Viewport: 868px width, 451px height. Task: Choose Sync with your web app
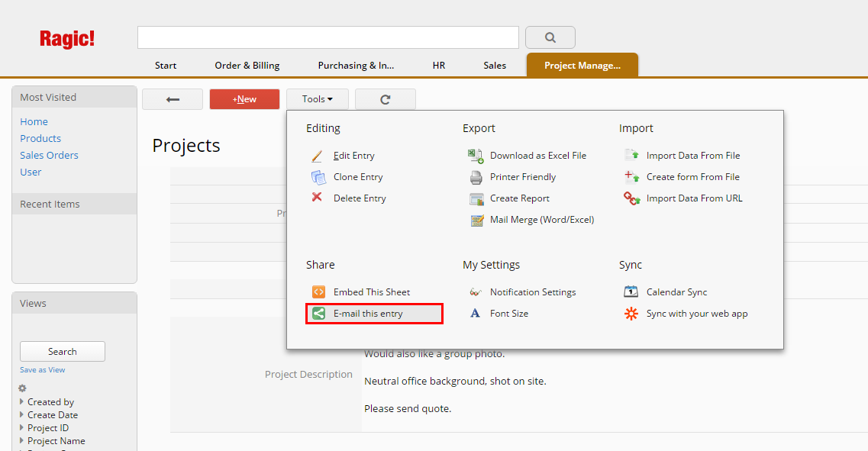(x=697, y=314)
